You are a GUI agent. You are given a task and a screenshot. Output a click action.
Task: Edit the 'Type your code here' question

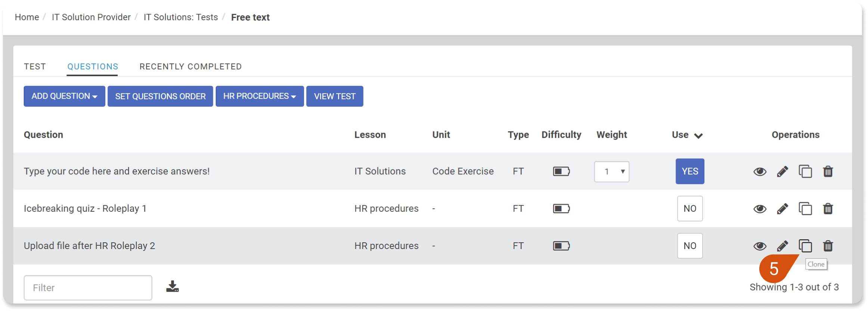tap(782, 171)
